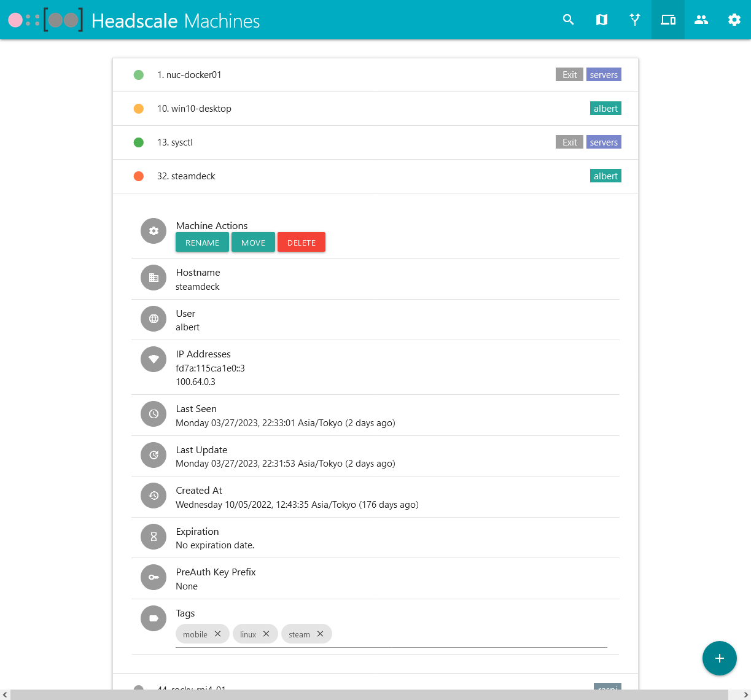Click the Exit badge on nuc-docker01

[x=569, y=75]
